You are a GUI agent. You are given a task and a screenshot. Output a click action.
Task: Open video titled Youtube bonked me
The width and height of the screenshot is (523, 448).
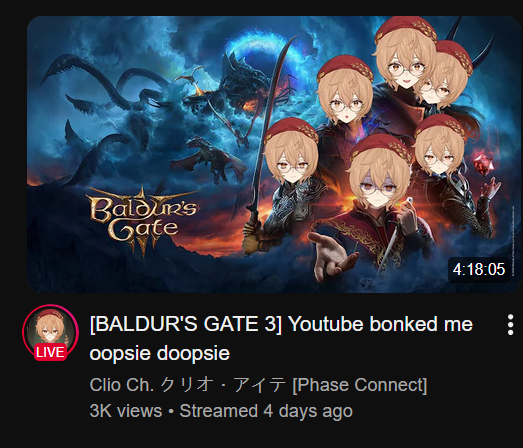281,338
